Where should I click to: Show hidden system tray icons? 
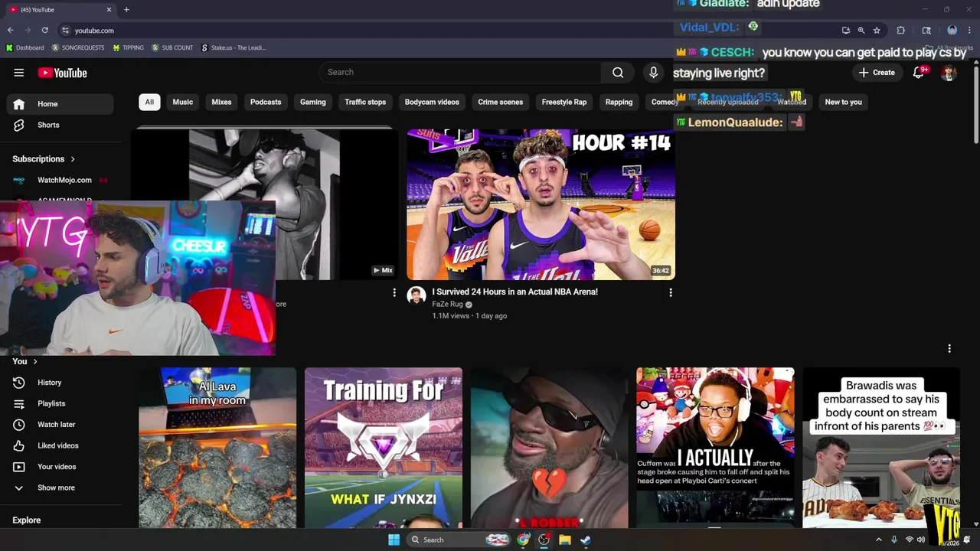point(878,540)
